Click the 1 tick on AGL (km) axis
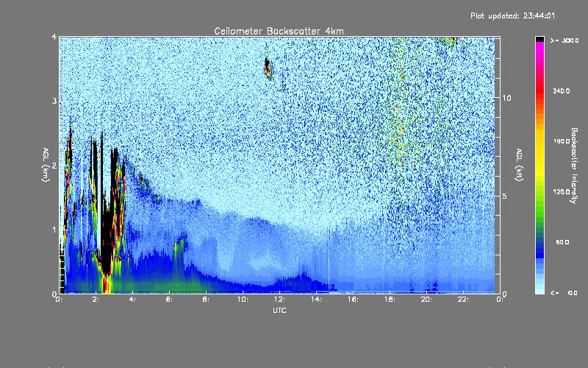The height and width of the screenshot is (368, 588). 54,230
